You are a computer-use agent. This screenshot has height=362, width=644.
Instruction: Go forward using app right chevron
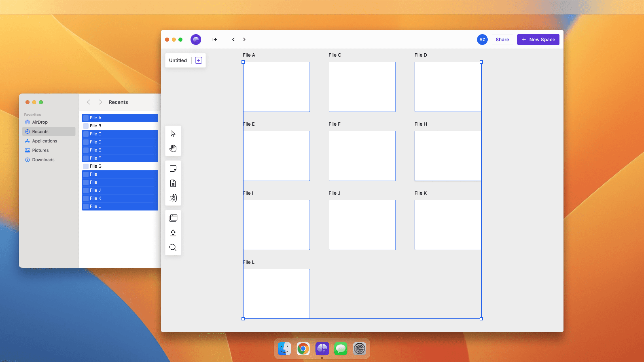tap(244, 40)
